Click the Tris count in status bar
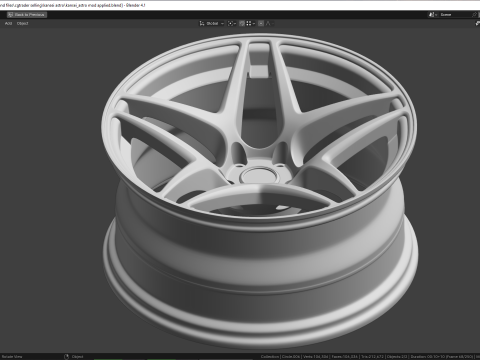 (373, 357)
